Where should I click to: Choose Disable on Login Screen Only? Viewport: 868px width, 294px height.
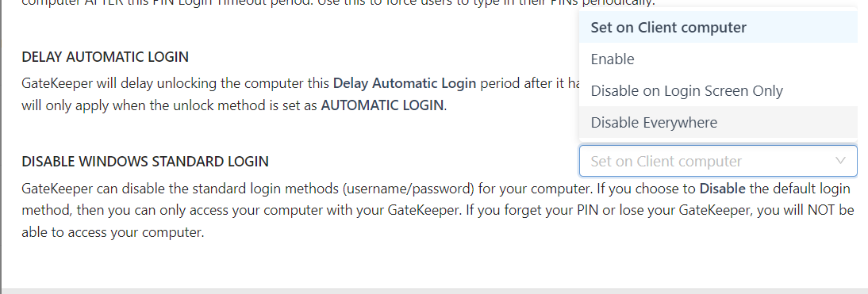pyautogui.click(x=718, y=90)
